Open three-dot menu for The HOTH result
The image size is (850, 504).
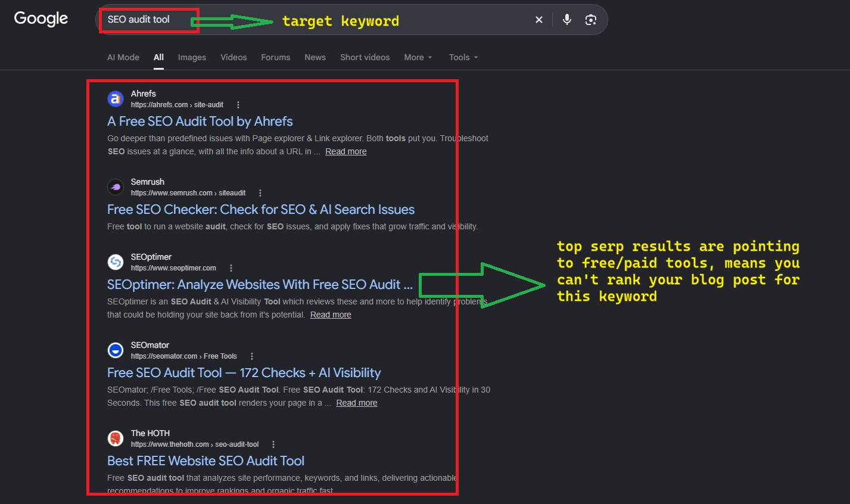point(273,444)
